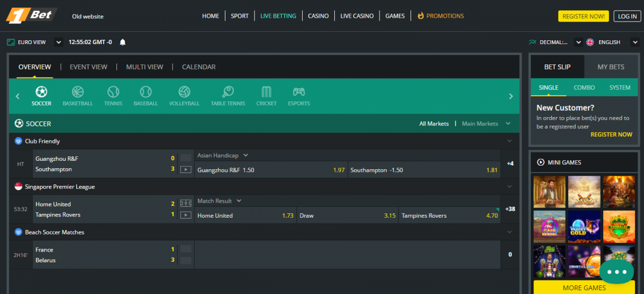
Task: Bet on Tampines Rovers at 4.70
Action: coord(450,216)
